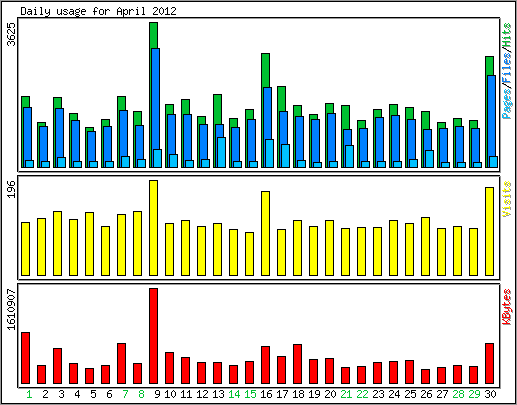Select the yellow visits bar for day 26
The image size is (517, 405).
click(x=425, y=246)
